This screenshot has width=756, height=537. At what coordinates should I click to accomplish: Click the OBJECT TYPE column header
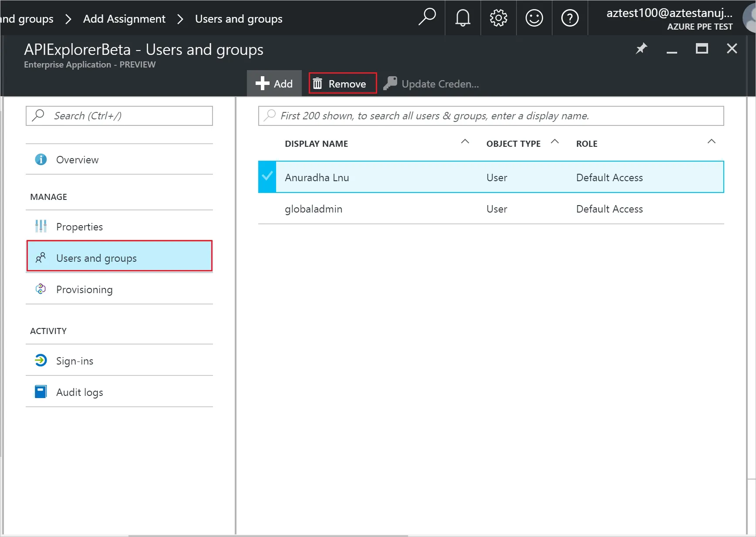(x=513, y=144)
